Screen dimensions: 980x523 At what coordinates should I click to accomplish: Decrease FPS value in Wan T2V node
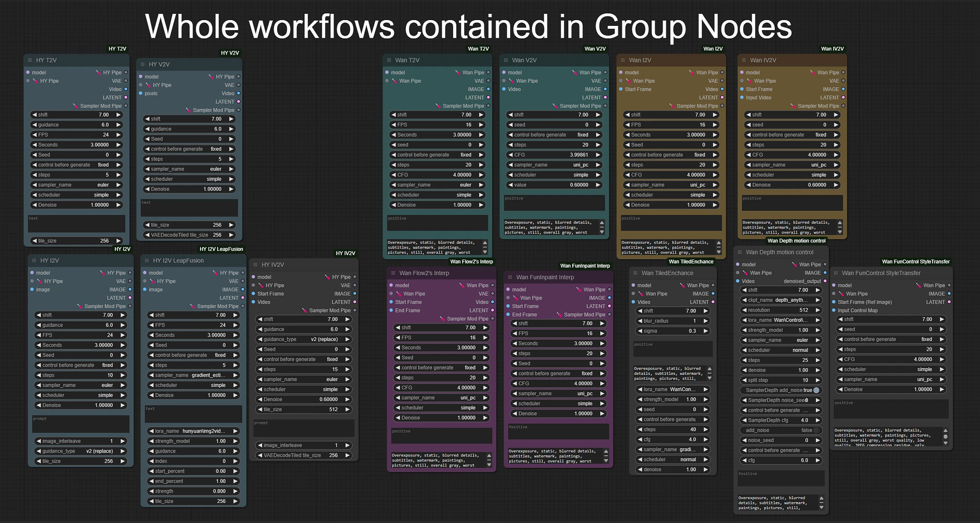(393, 125)
